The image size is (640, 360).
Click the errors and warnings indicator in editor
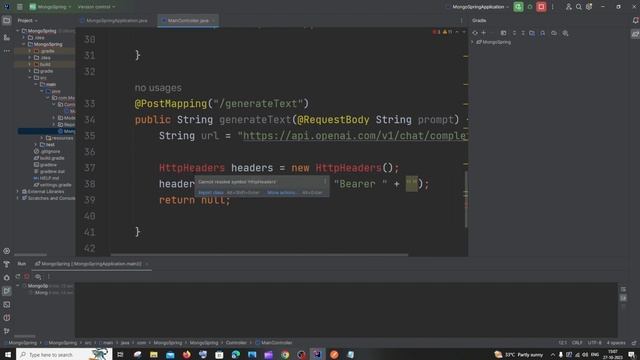click(x=442, y=32)
